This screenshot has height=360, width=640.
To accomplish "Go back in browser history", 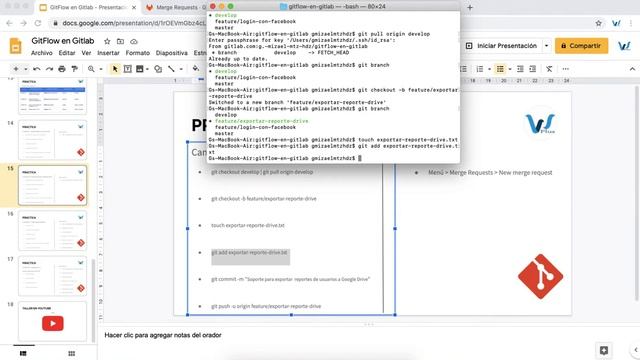I will [10, 23].
